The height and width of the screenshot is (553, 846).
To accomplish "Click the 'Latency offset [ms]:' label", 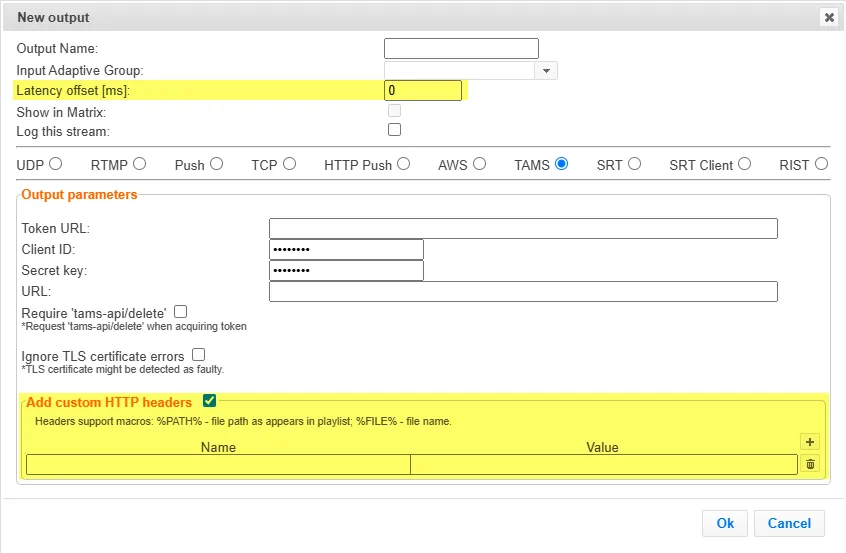I will [x=73, y=91].
